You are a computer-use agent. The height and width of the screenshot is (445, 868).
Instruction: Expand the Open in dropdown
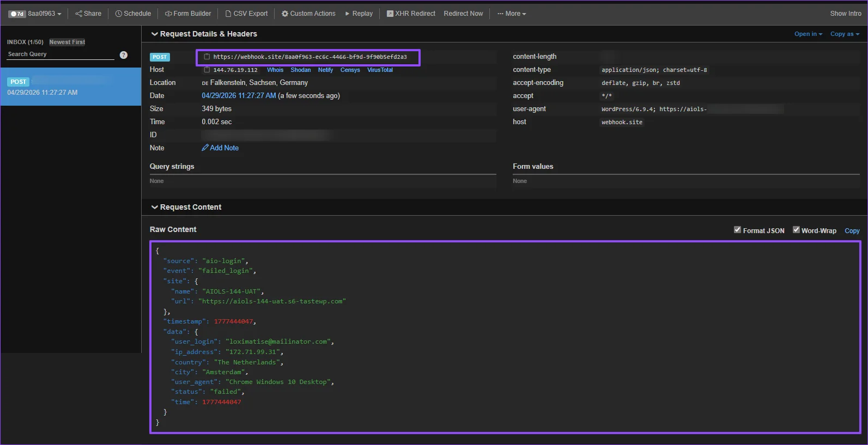[808, 34]
